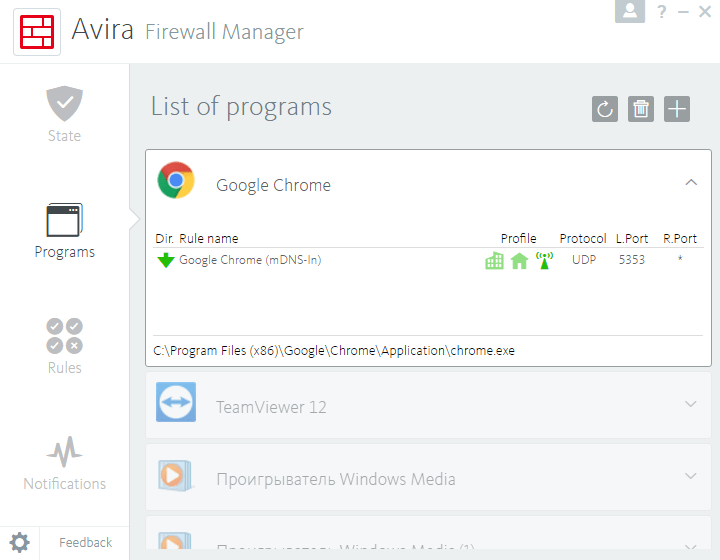The width and height of the screenshot is (720, 560).
Task: Collapse the Google Chrome program panel
Action: click(691, 182)
